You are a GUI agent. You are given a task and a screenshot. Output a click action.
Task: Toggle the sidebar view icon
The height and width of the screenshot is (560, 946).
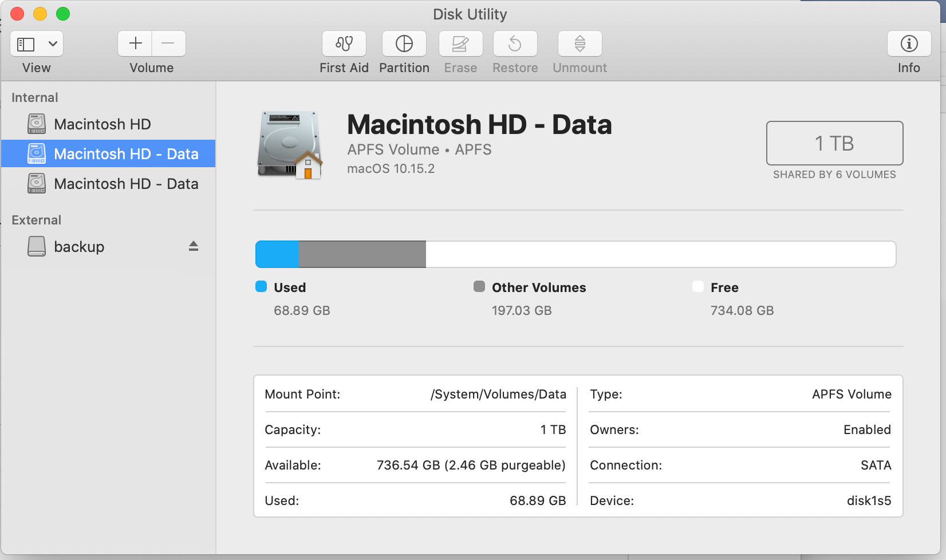click(27, 44)
